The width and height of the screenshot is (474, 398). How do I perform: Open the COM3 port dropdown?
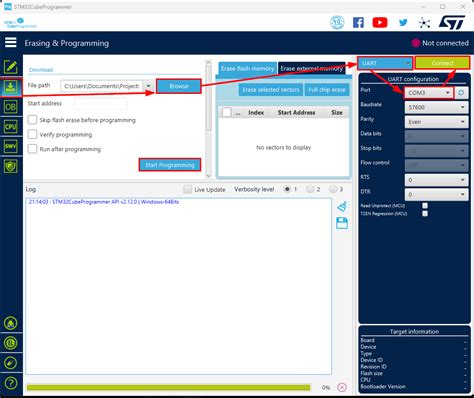coord(429,93)
